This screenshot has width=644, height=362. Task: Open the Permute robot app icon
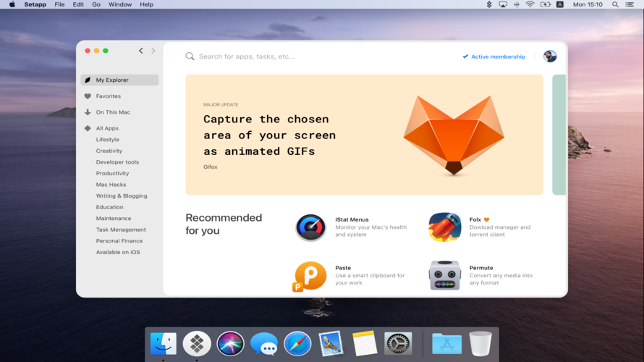(445, 275)
